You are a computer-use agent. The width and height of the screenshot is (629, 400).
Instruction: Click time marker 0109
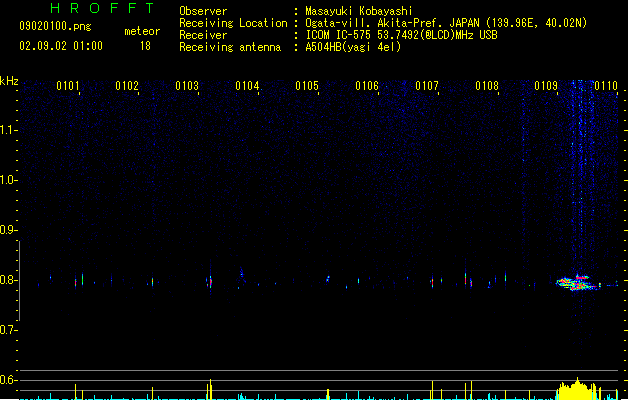pos(546,86)
